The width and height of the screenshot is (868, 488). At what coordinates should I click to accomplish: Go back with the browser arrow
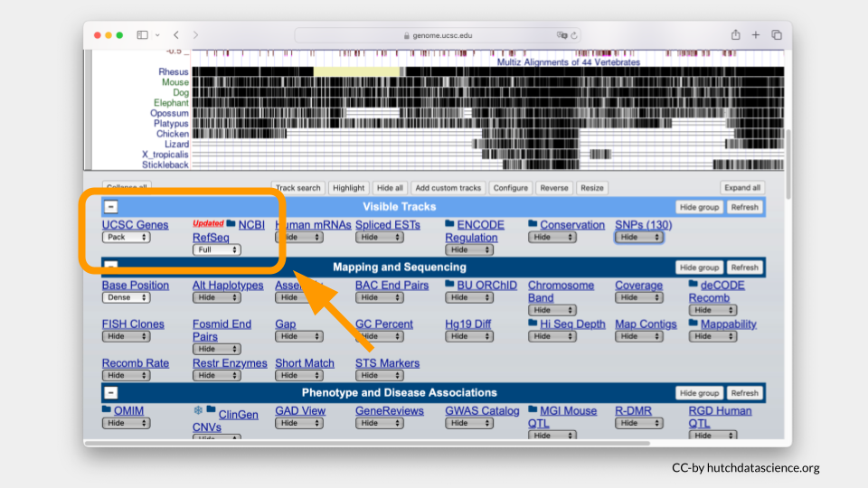point(176,35)
